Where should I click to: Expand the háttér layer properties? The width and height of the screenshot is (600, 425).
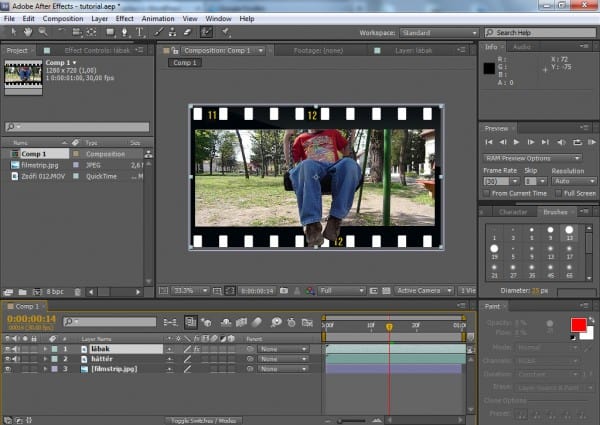[44, 358]
